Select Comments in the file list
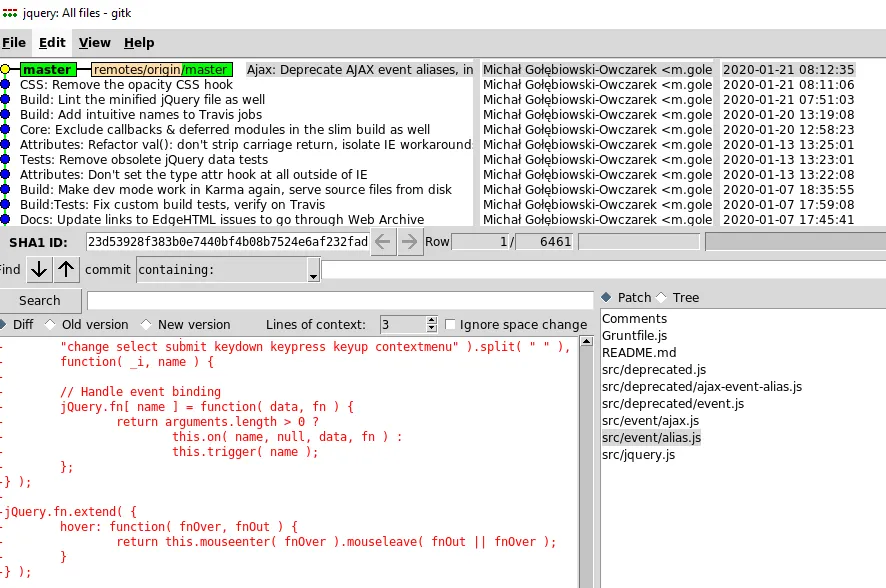 (x=634, y=319)
